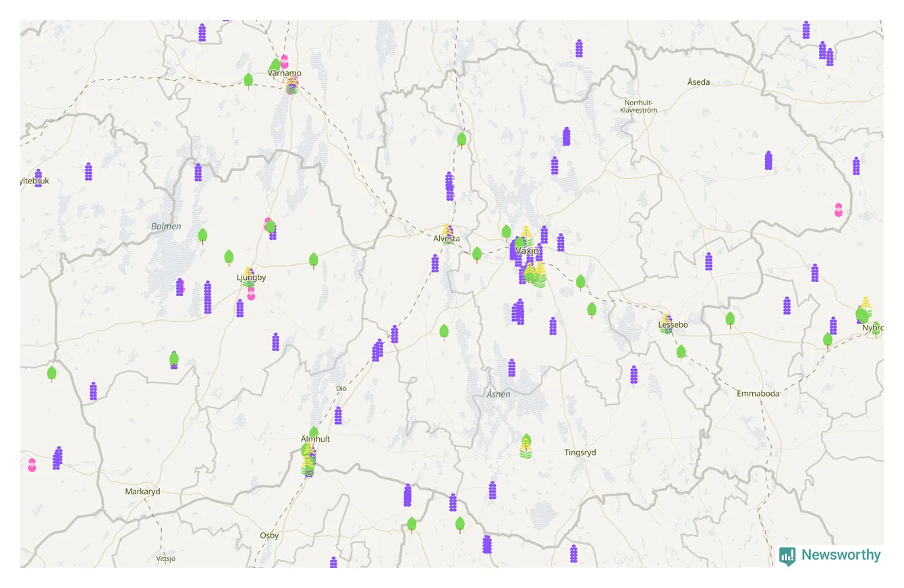
Task: Click the Älmhult town label
Action: 316,439
